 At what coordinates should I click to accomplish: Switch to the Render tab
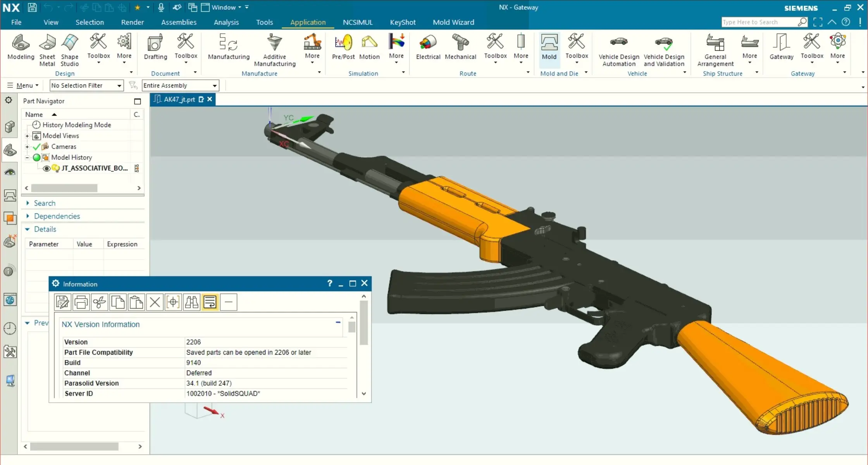point(132,22)
